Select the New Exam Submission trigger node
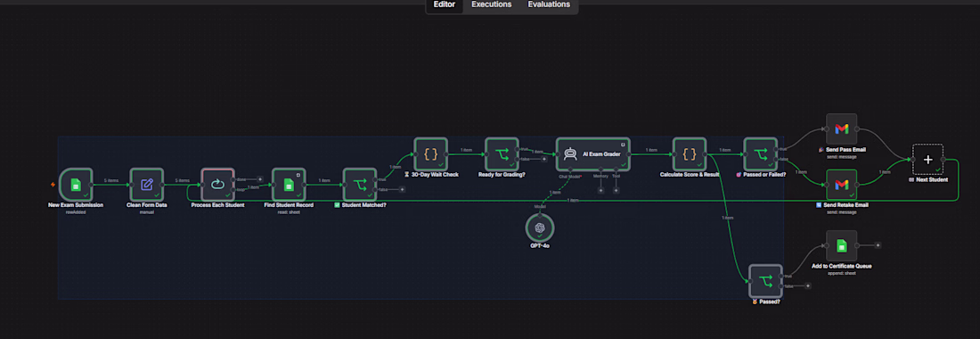This screenshot has height=339, width=980. click(x=76, y=185)
